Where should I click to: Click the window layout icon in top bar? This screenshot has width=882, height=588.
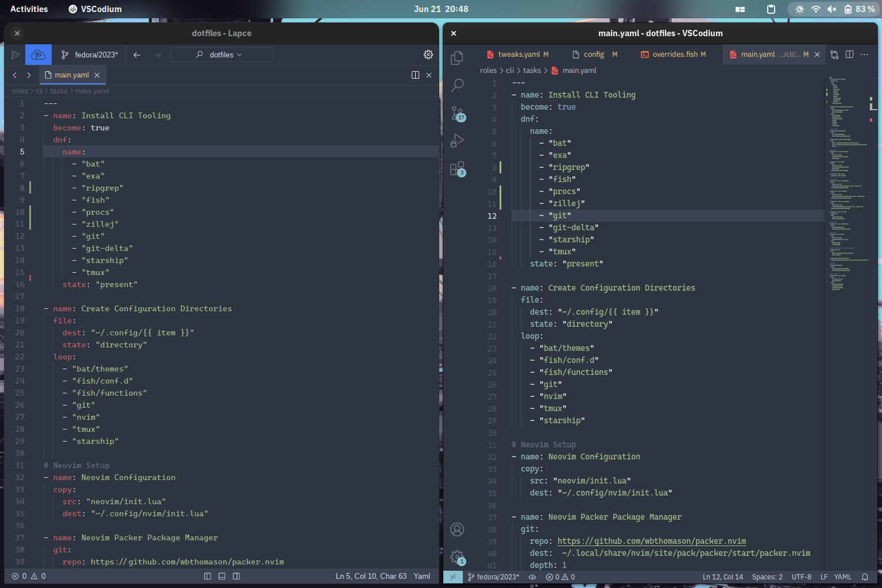740,9
